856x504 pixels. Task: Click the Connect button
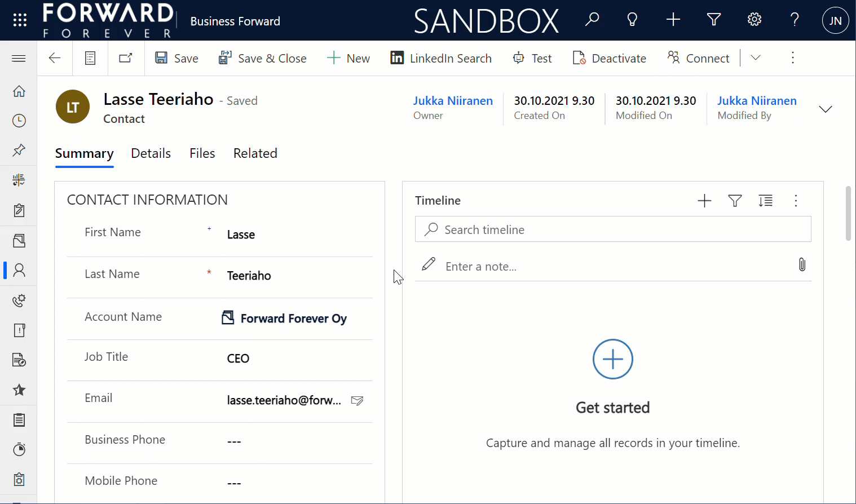[698, 58]
